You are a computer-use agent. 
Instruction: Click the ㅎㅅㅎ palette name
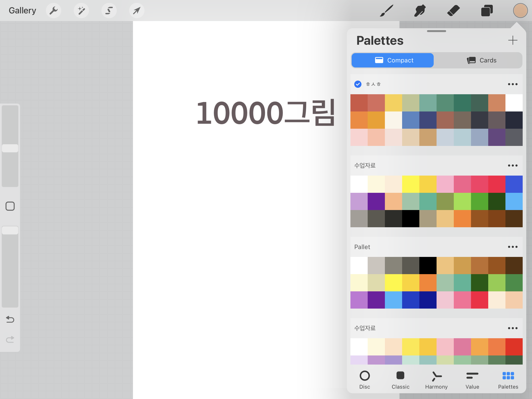[x=373, y=84]
